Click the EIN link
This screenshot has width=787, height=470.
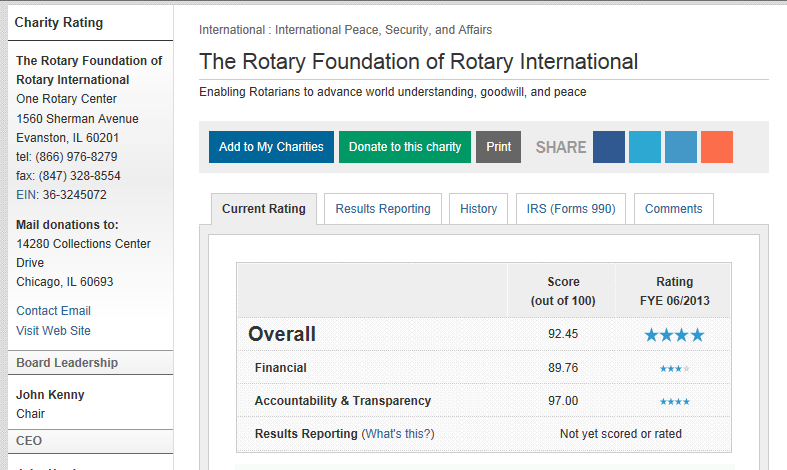pyautogui.click(x=26, y=195)
